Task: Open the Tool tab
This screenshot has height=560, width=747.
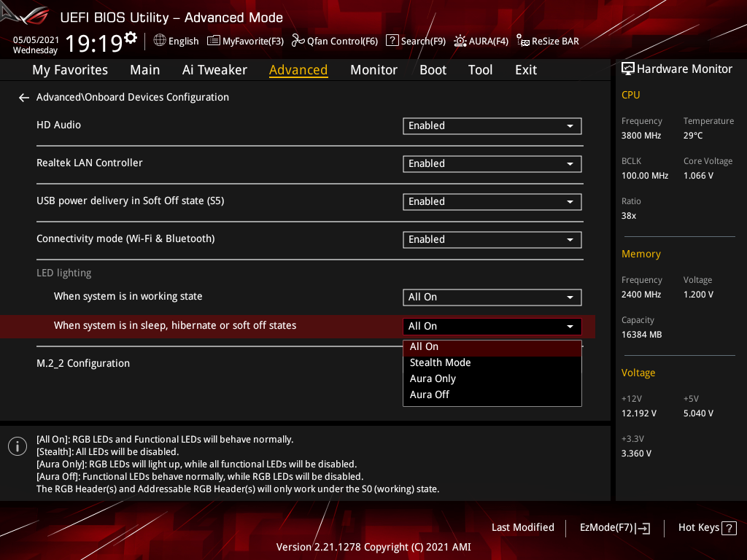Action: [480, 70]
